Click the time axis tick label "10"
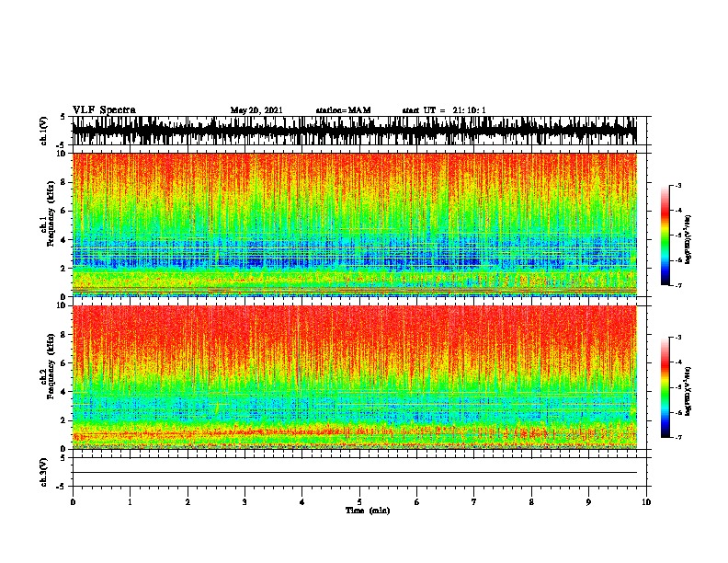728x563 pixels. [x=646, y=502]
